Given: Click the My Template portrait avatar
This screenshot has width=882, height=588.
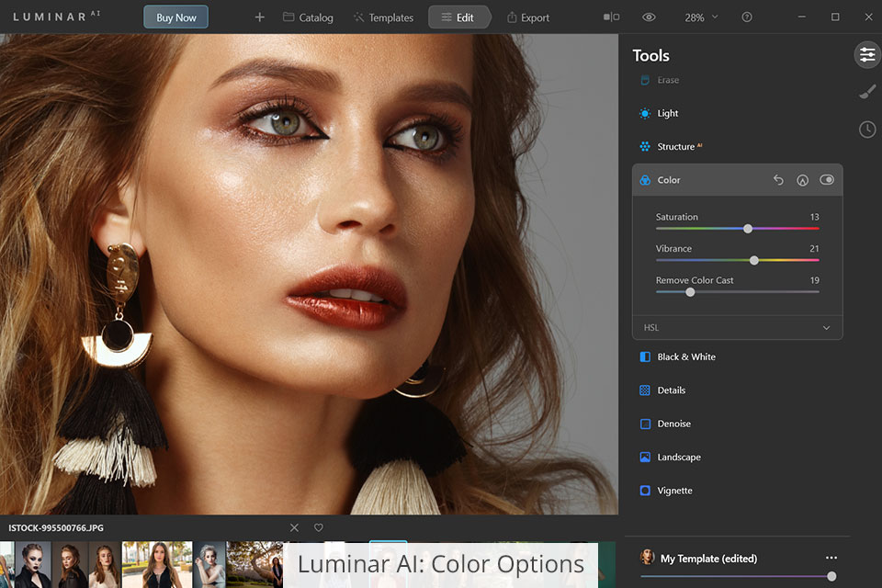Looking at the screenshot, I should pos(648,557).
